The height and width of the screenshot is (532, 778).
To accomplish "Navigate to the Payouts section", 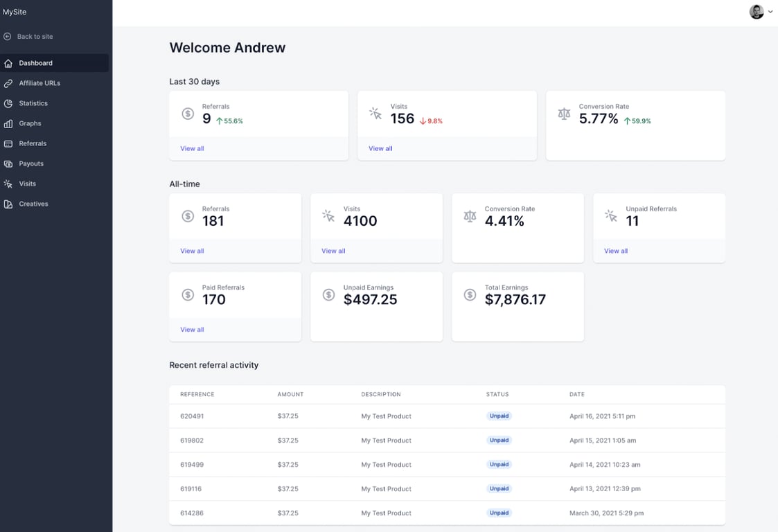I will pyautogui.click(x=31, y=163).
